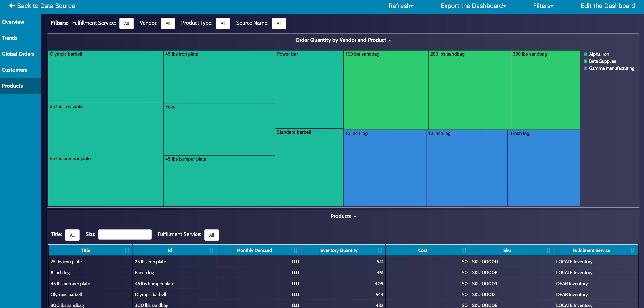Toggle Gamma Manufacturing legend series
Image resolution: width=644 pixels, height=308 pixels.
(611, 68)
